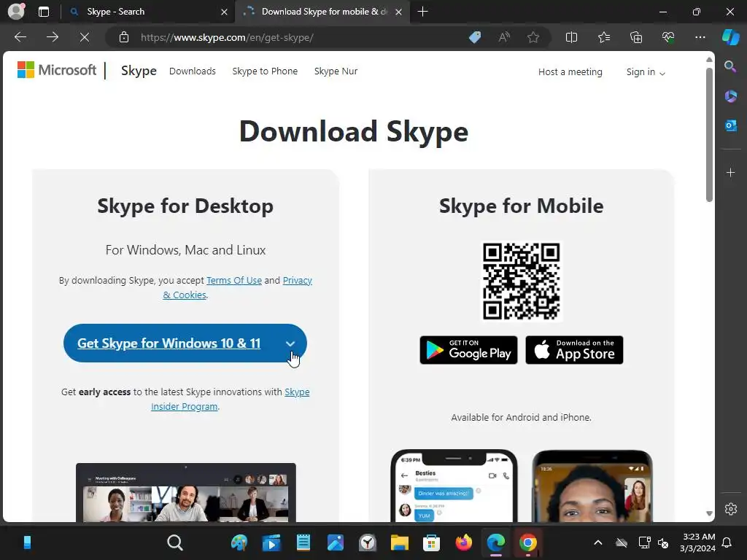Close the Download Skype tab
The width and height of the screenshot is (747, 560).
[399, 12]
